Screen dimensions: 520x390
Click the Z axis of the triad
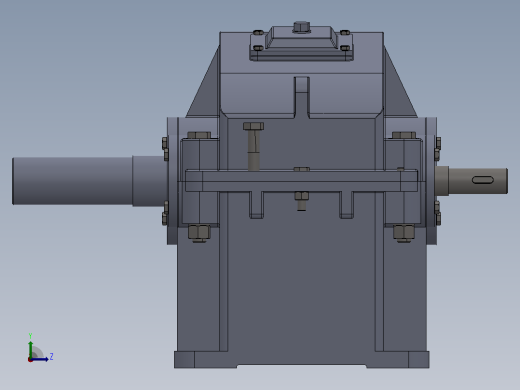coord(40,359)
